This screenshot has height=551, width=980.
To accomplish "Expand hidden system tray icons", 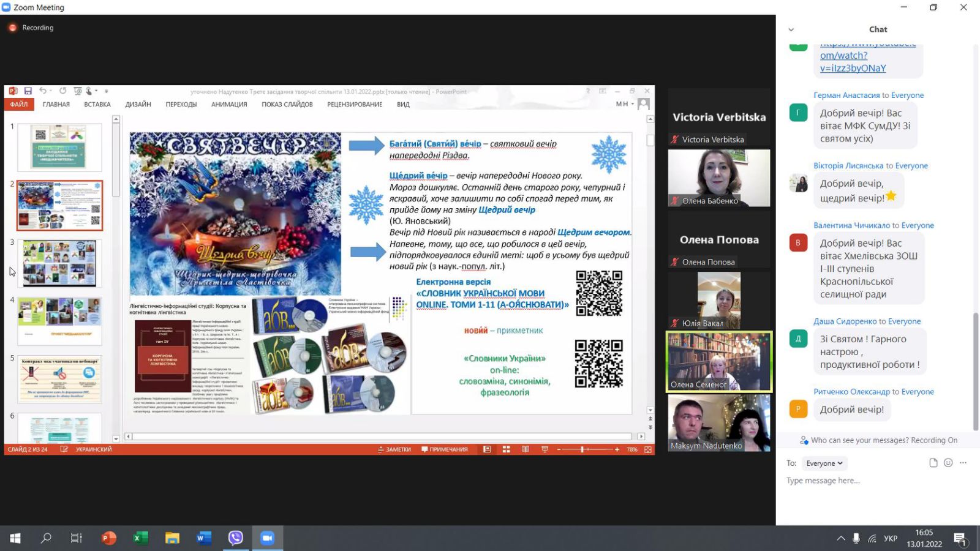I will (x=840, y=538).
